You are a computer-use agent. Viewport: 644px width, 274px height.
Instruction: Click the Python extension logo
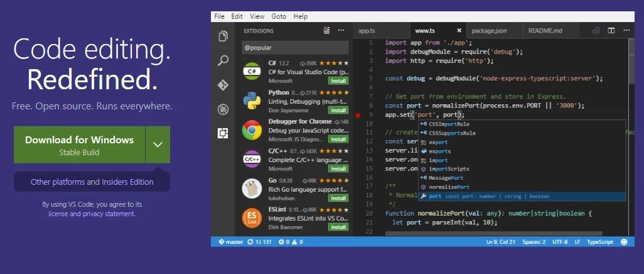[x=252, y=101]
